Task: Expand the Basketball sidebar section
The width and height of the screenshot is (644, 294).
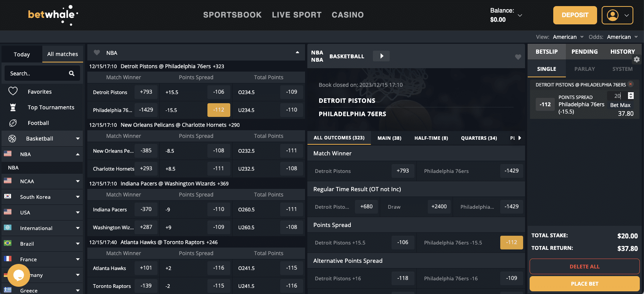Action: (78, 139)
